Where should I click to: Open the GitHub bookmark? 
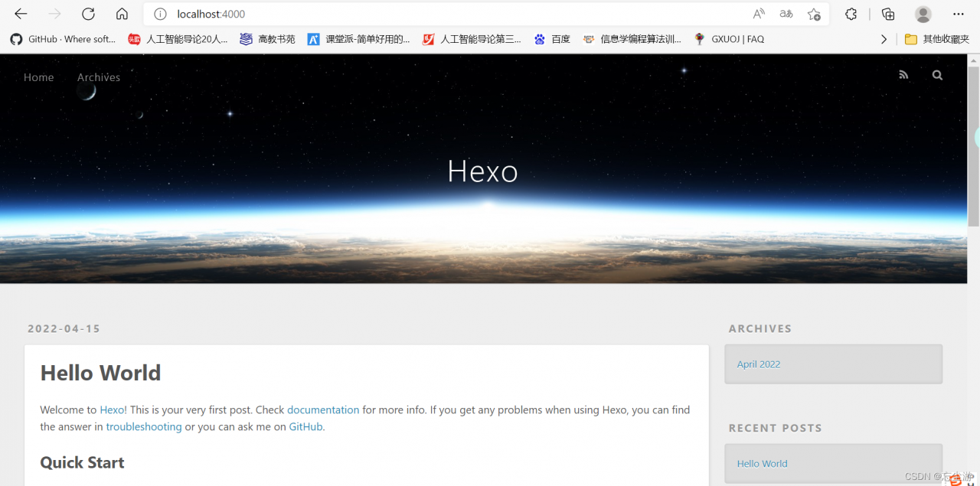coord(63,39)
